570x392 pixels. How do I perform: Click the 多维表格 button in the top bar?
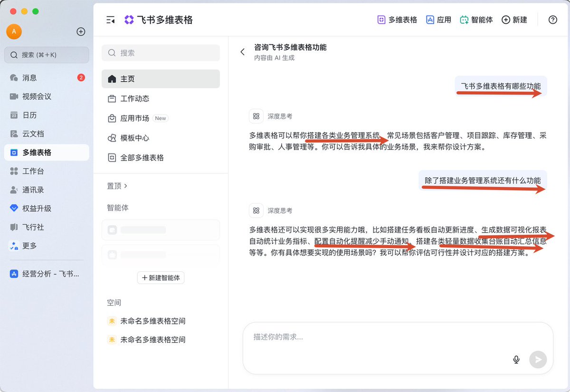(x=397, y=20)
